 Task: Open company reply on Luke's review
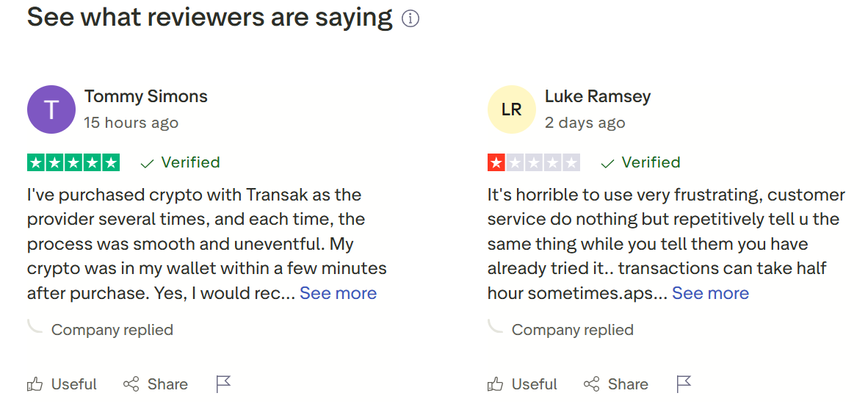(572, 330)
